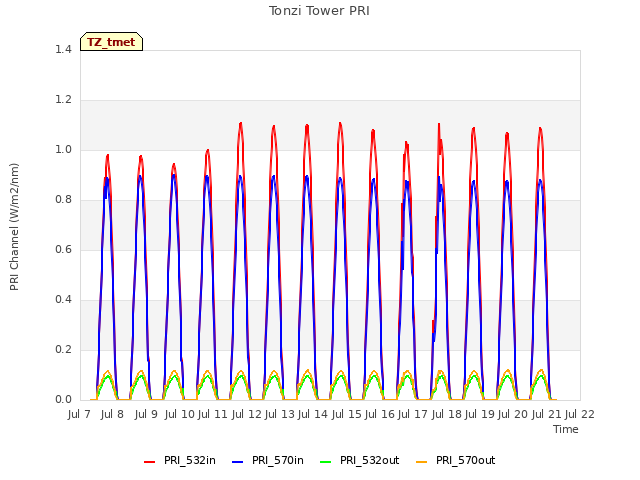Click the 0.8 y-axis tick label
640x480 pixels.
[63, 200]
